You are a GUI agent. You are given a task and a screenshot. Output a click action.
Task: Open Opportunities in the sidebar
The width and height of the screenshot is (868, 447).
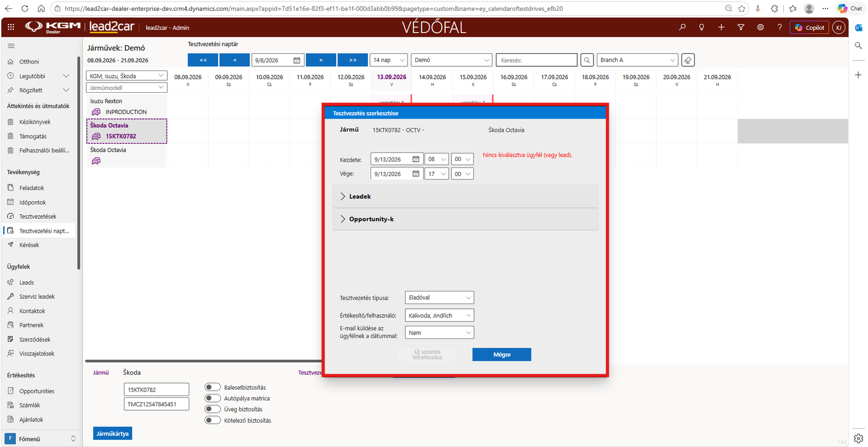click(x=37, y=391)
